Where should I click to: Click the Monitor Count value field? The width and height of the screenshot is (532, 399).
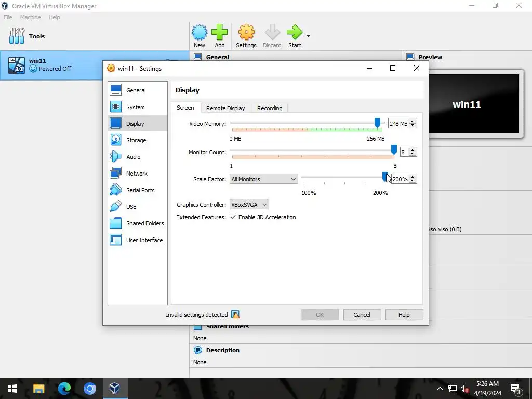click(x=404, y=152)
